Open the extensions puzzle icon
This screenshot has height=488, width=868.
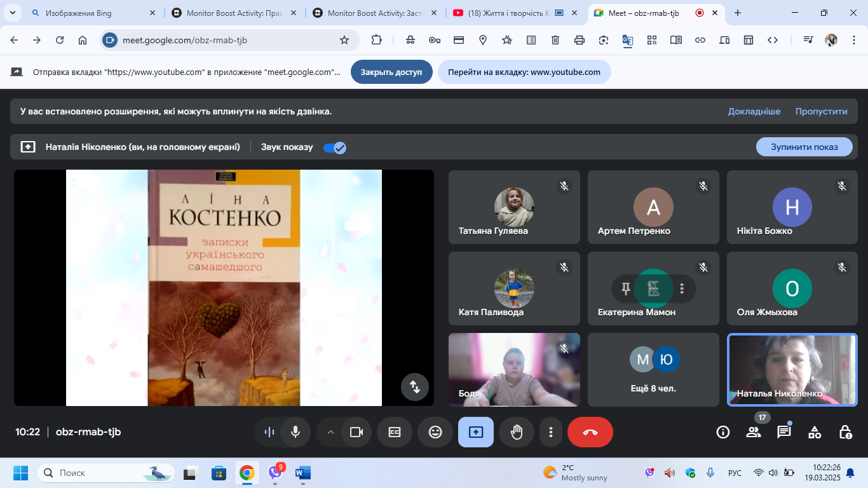tap(376, 40)
